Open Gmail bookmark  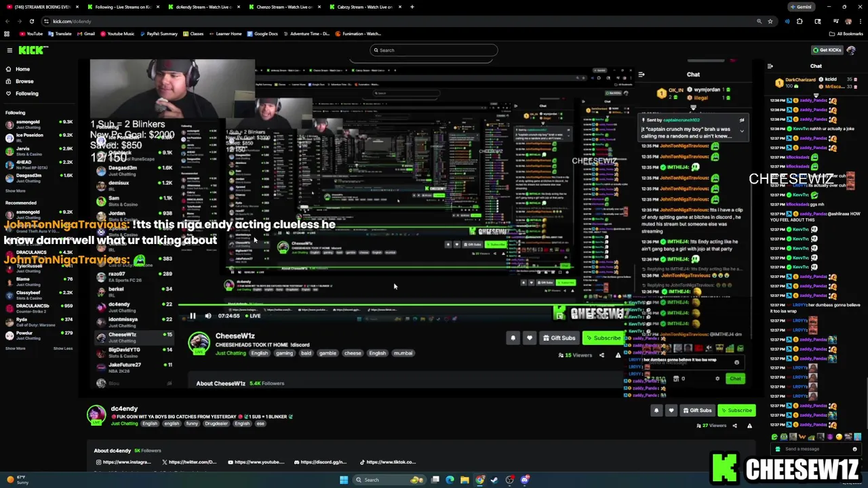(86, 33)
